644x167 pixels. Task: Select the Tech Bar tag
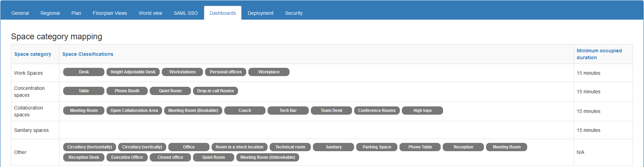pyautogui.click(x=288, y=111)
